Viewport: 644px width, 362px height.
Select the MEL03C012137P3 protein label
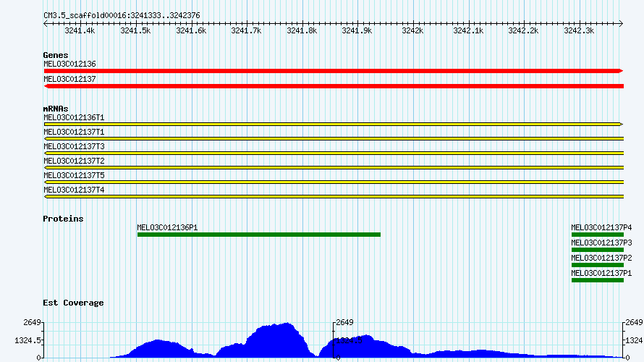coord(601,243)
